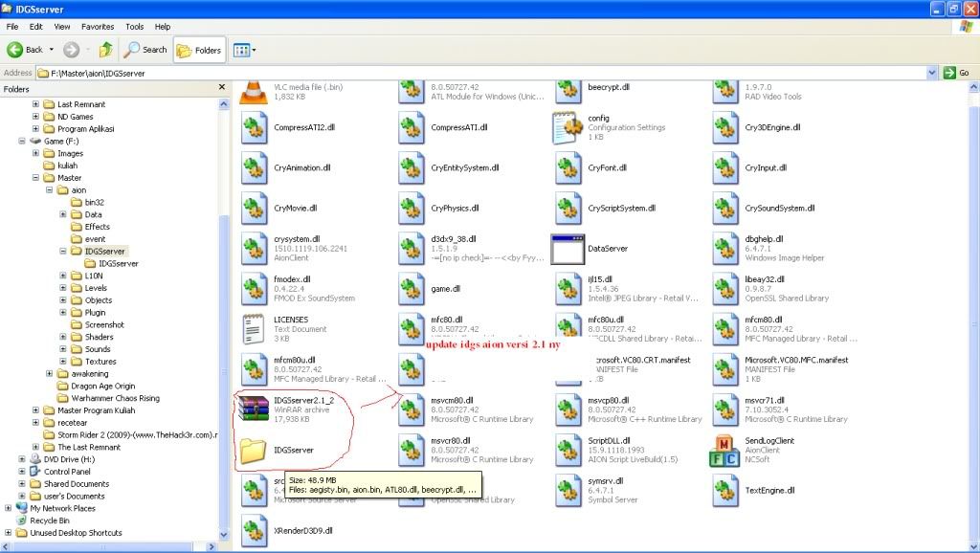Select the DataServer application icon
The width and height of the screenshot is (980, 553).
click(x=568, y=249)
